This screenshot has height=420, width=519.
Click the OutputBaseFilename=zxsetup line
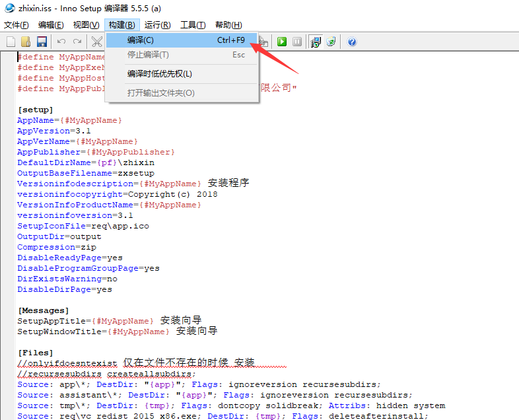tap(86, 174)
